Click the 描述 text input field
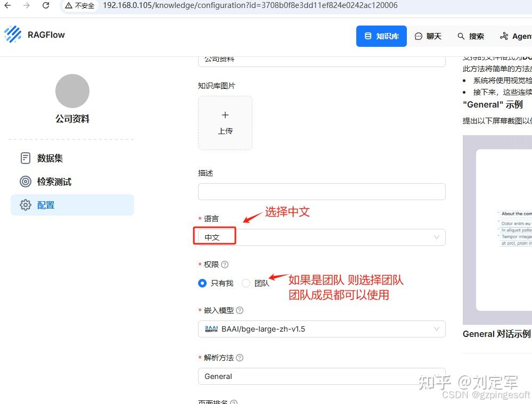This screenshot has width=532, height=404. click(321, 192)
